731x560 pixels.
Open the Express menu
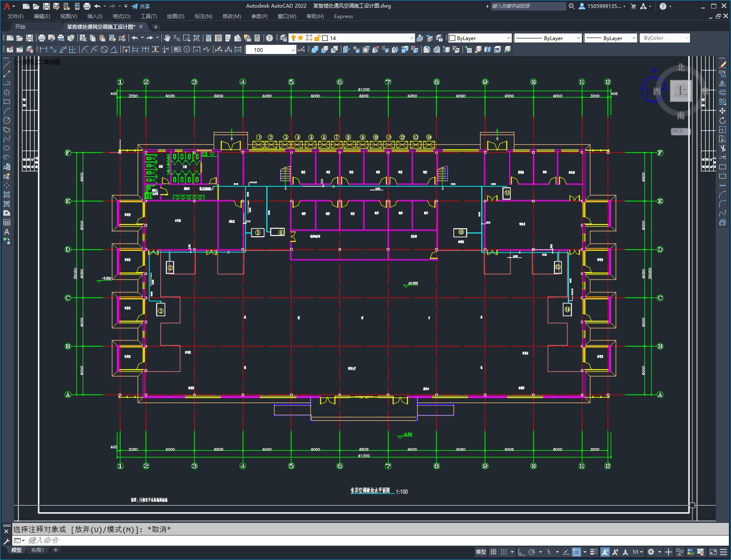(343, 16)
